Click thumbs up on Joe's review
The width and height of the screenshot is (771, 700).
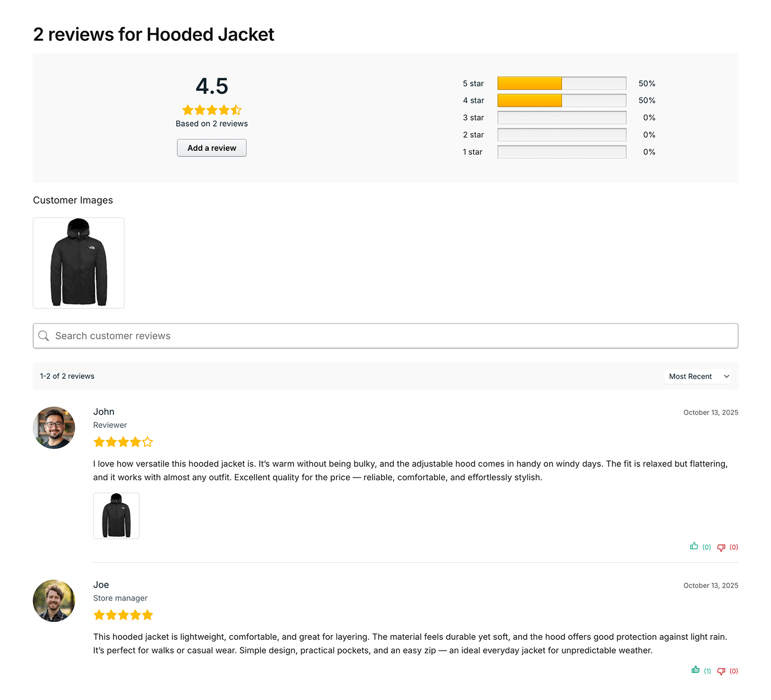point(696,670)
